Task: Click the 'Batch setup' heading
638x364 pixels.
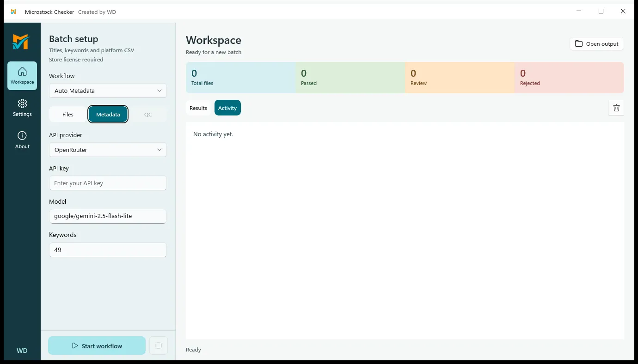Action: pos(74,39)
